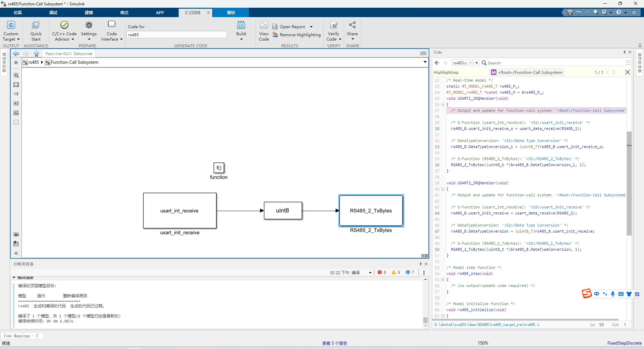Open the rs485.c file dropdown

465,63
